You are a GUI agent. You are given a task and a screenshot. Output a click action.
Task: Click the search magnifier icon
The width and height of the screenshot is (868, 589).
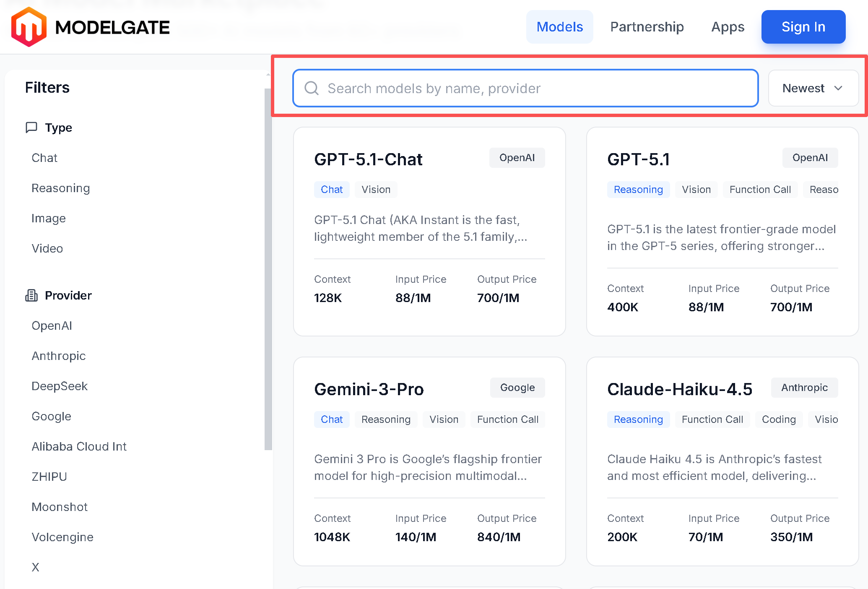[x=312, y=88]
